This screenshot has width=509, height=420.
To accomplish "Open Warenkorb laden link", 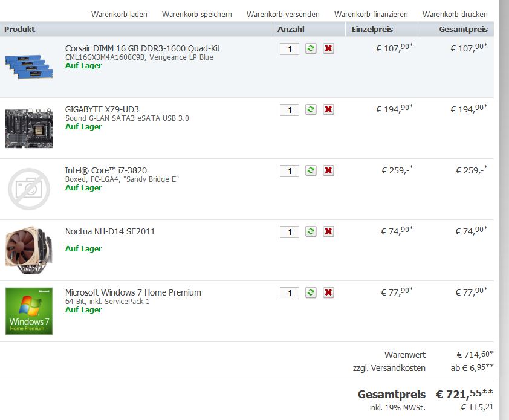I will tap(119, 15).
